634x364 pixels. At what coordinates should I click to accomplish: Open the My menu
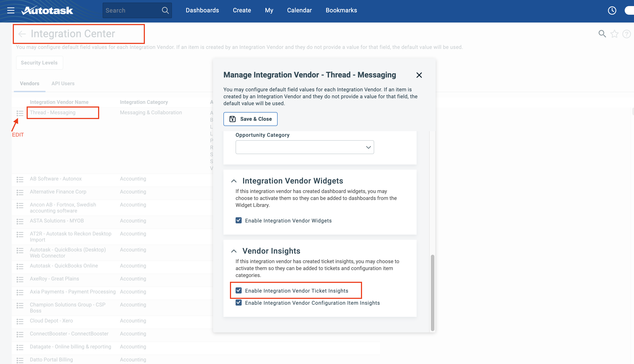point(269,10)
